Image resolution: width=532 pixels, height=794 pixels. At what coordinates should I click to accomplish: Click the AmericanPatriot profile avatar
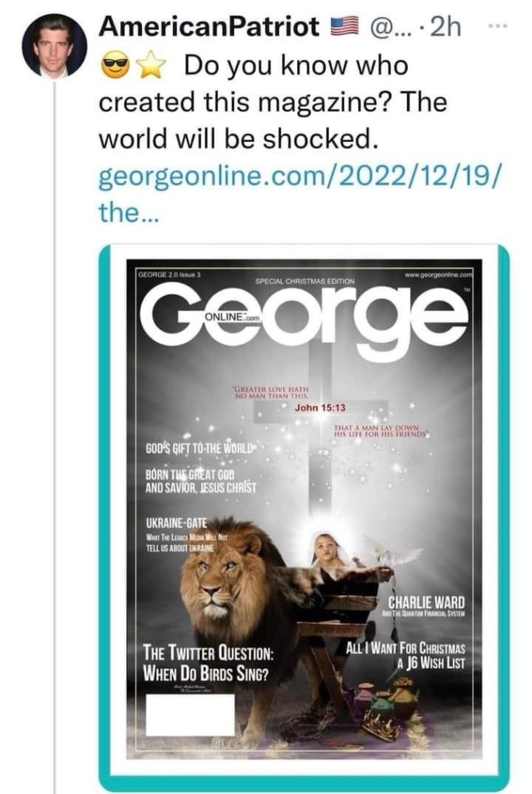coord(54,45)
